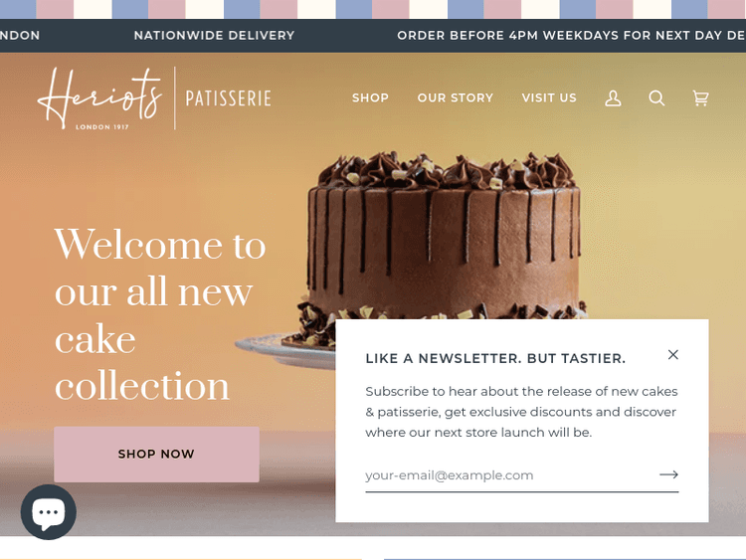Open the account login icon
The height and width of the screenshot is (560, 746).
pos(613,98)
